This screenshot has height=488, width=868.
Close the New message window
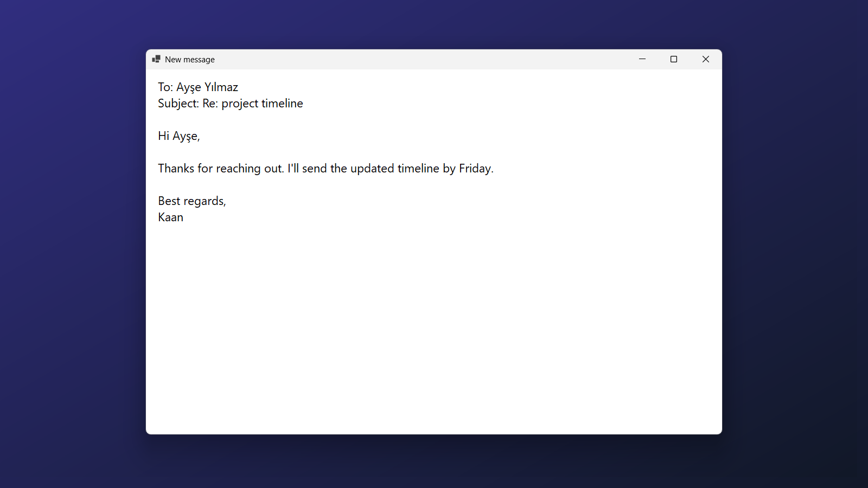[706, 59]
